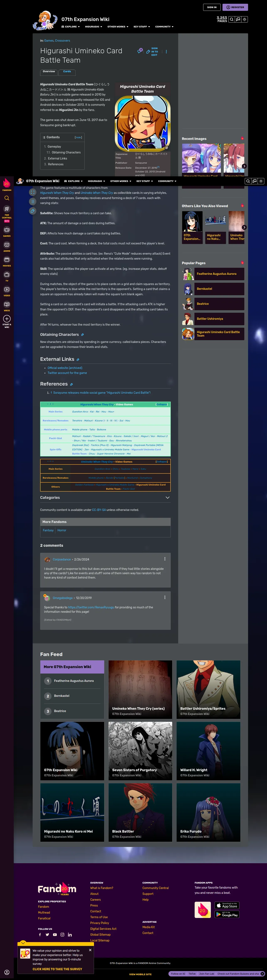Screen dimensions: 267x980
Task: Start a wiki plus button
Action: pyautogui.click(x=7, y=318)
